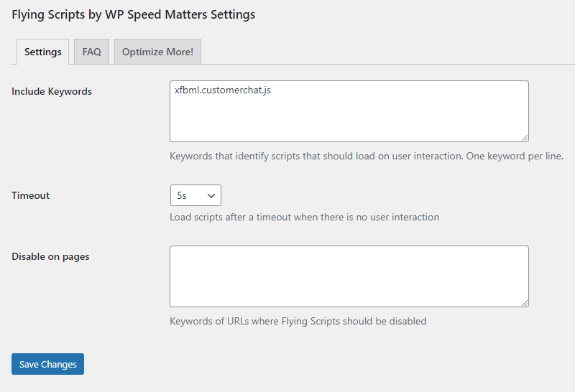Click the Include Keywords field label

coord(52,91)
